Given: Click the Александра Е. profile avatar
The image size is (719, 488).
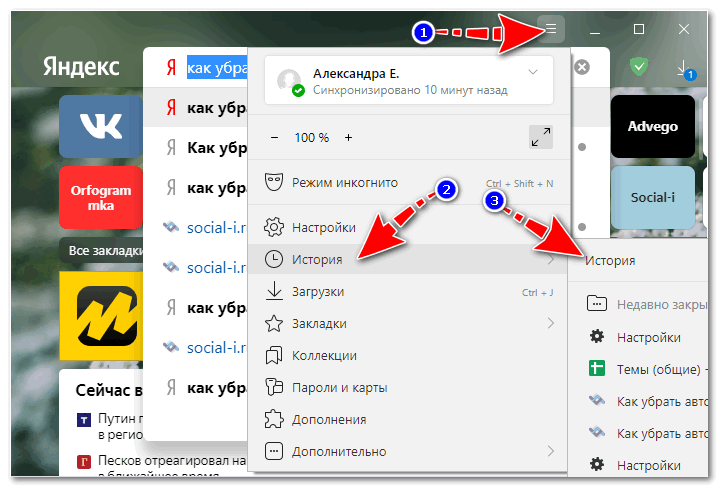Looking at the screenshot, I should tap(289, 81).
